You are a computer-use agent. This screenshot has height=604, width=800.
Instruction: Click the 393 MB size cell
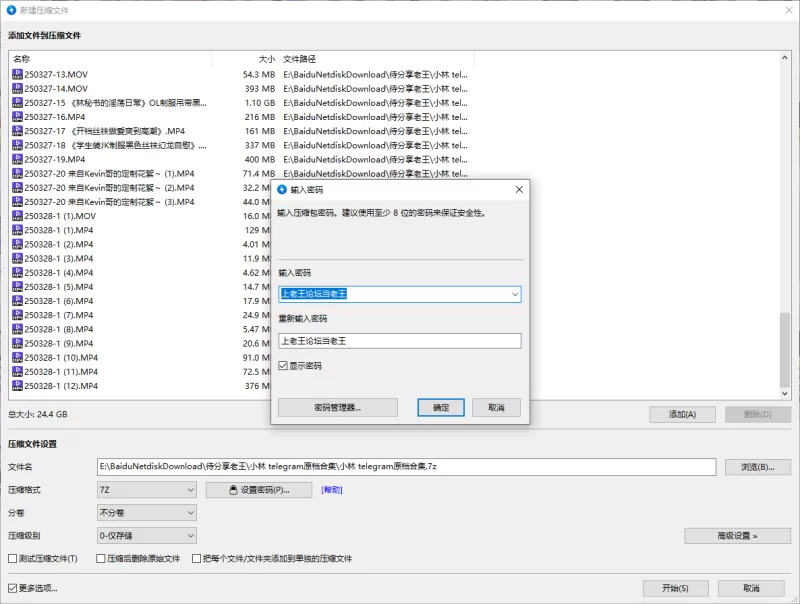(x=260, y=89)
